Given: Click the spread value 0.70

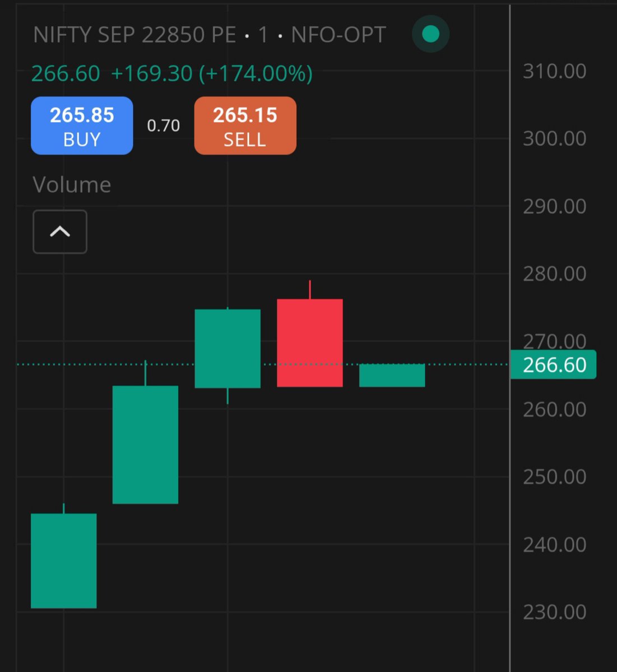Looking at the screenshot, I should click(164, 125).
